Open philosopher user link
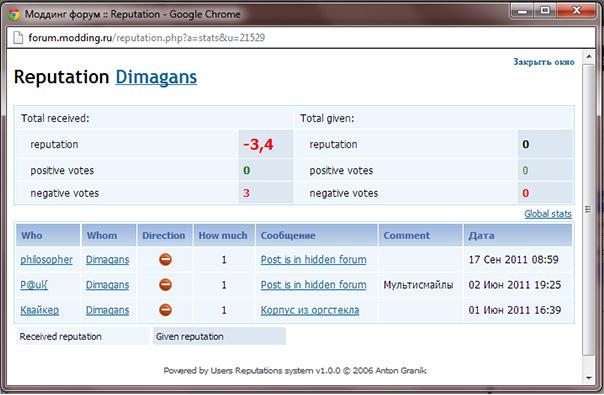The width and height of the screenshot is (604, 395). click(46, 260)
